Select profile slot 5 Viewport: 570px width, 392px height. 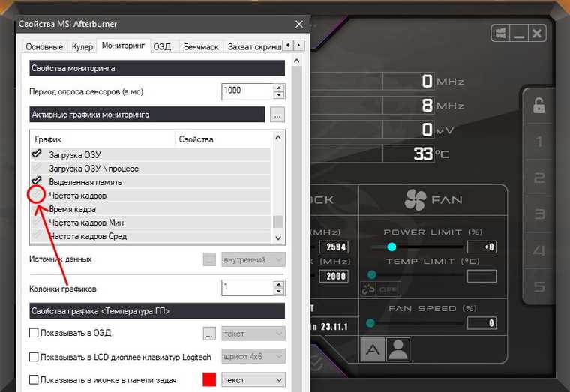[539, 286]
